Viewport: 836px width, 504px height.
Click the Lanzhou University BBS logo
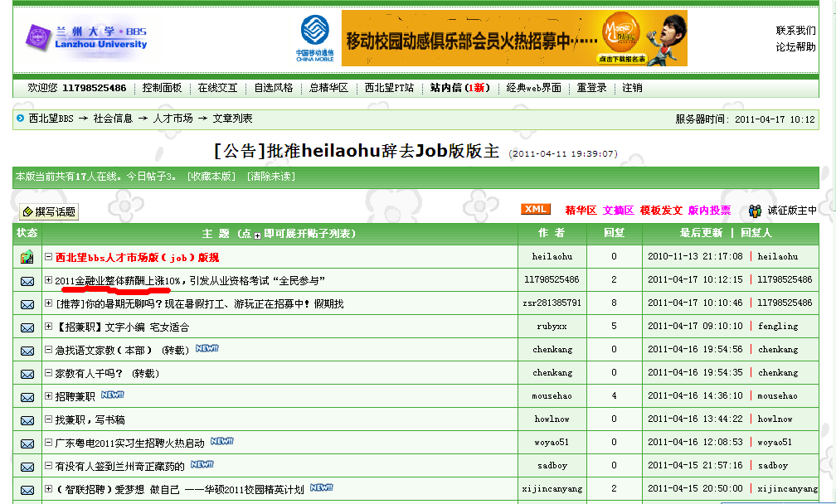86,37
